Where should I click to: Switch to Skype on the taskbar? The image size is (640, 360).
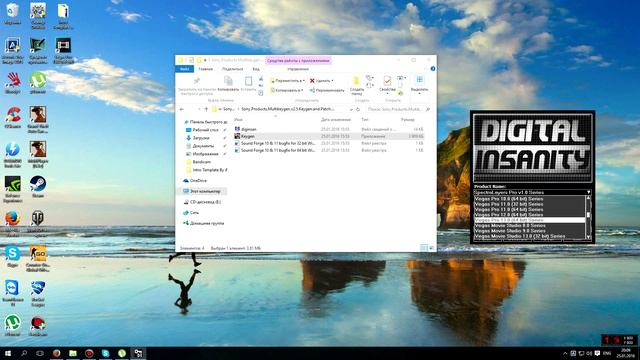[x=105, y=353]
